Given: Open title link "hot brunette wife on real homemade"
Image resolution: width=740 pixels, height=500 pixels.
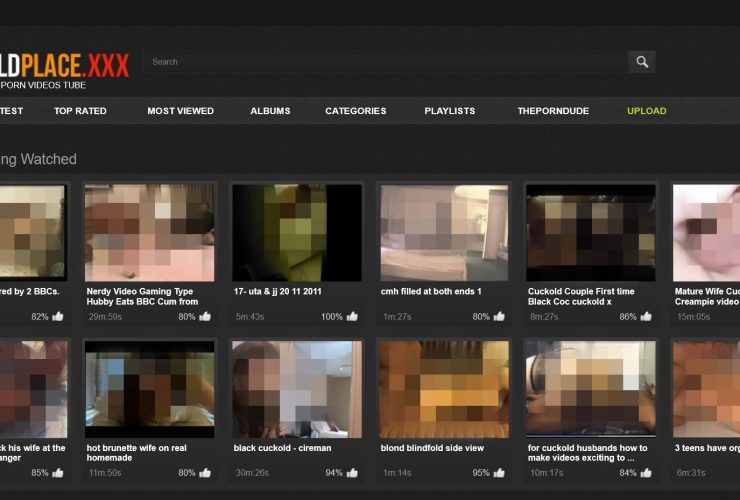Looking at the screenshot, I should [136, 453].
